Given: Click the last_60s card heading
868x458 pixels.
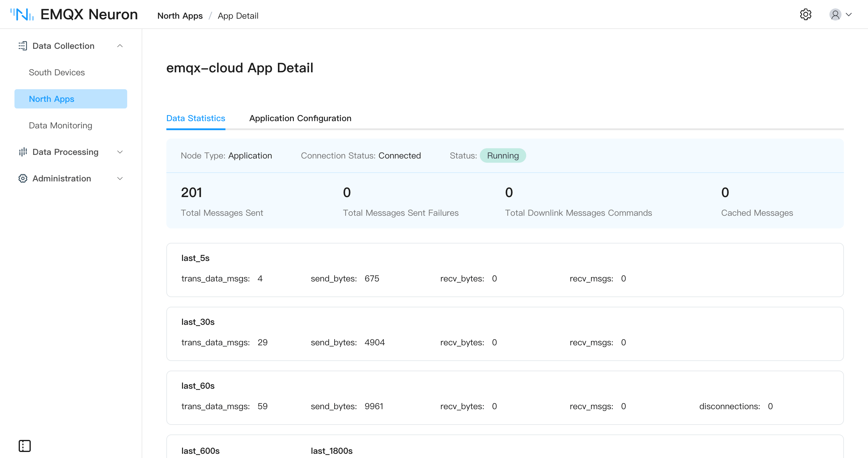Looking at the screenshot, I should pyautogui.click(x=198, y=386).
